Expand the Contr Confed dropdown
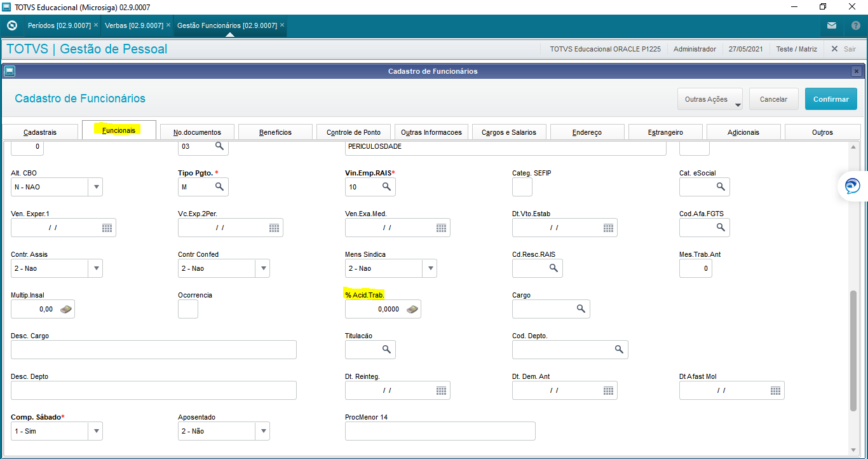Screen dimensions: 868x459 (263, 268)
